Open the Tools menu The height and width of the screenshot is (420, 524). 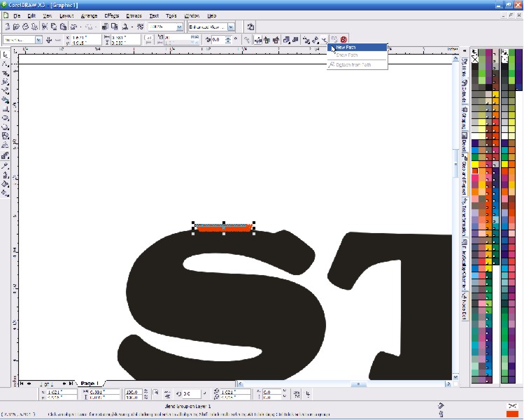point(171,15)
